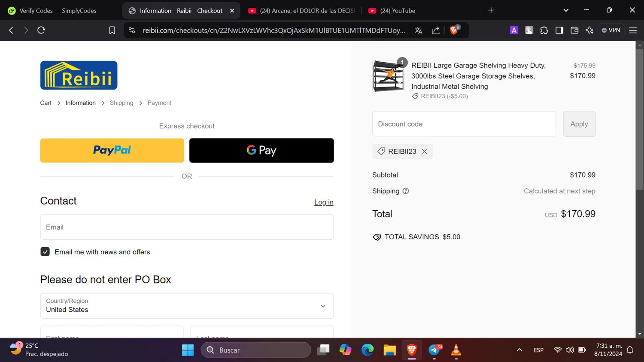Open a new browser tab

pyautogui.click(x=491, y=10)
